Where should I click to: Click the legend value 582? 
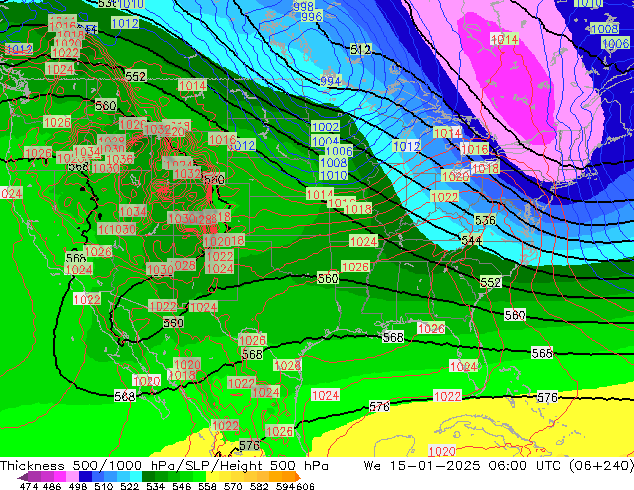tap(259, 486)
